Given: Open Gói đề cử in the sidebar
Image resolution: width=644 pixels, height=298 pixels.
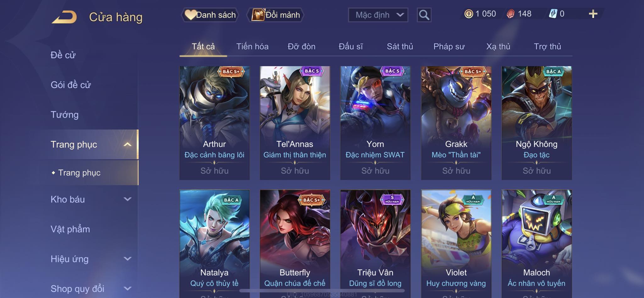Looking at the screenshot, I should [71, 85].
